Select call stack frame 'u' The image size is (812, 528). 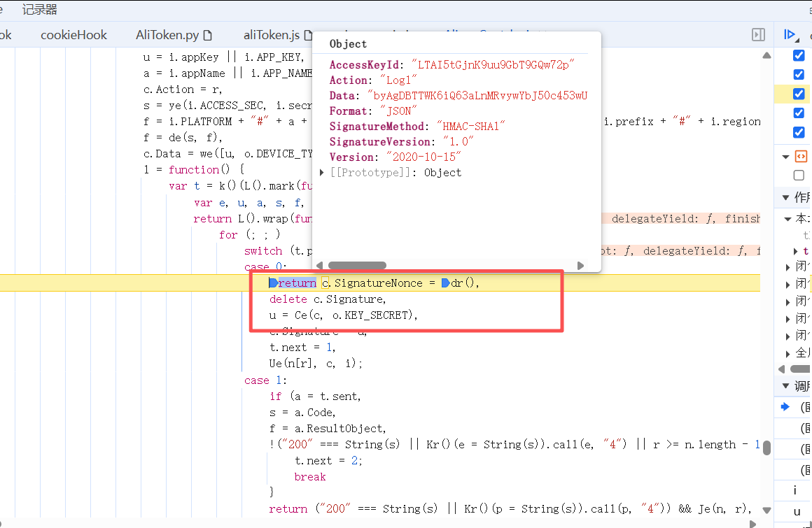click(x=797, y=511)
